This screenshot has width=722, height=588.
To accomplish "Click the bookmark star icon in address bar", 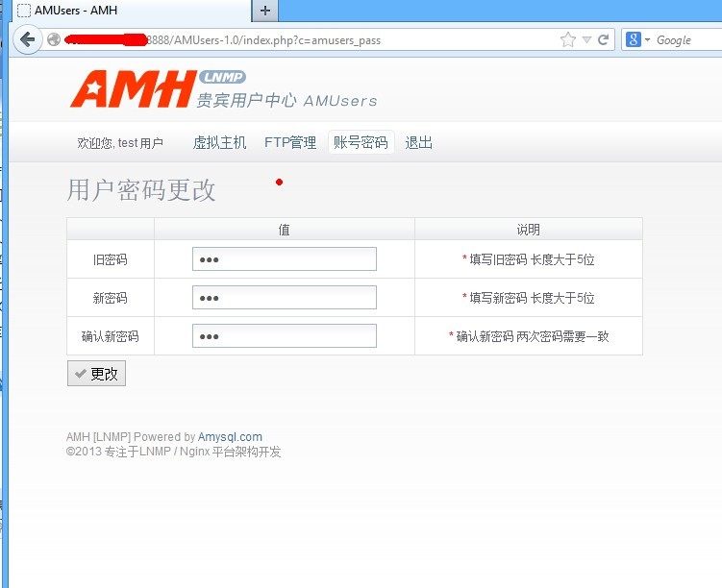I will [x=568, y=39].
